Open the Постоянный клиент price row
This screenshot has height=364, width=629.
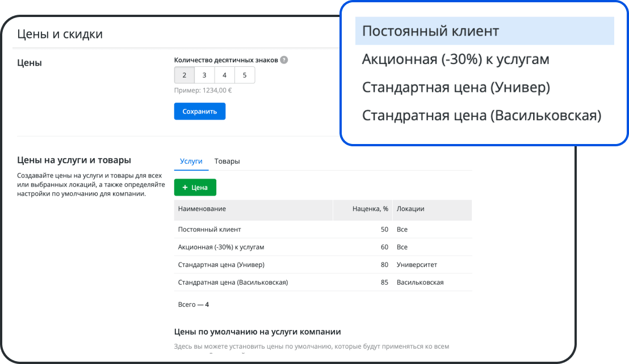(x=210, y=229)
